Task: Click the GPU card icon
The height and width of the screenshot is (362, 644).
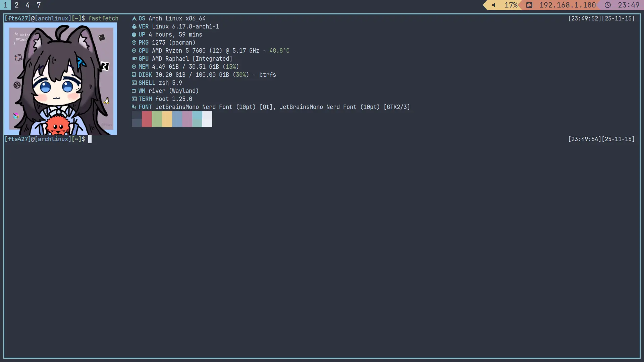Action: point(134,59)
